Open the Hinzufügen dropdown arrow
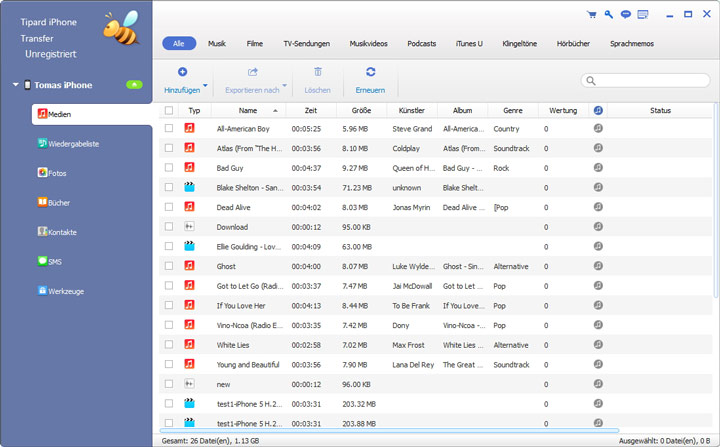 pos(205,85)
